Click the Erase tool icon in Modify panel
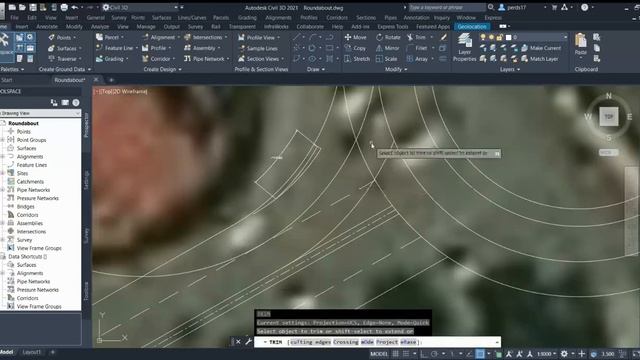Image resolution: width=640 pixels, height=360 pixels. (x=443, y=37)
